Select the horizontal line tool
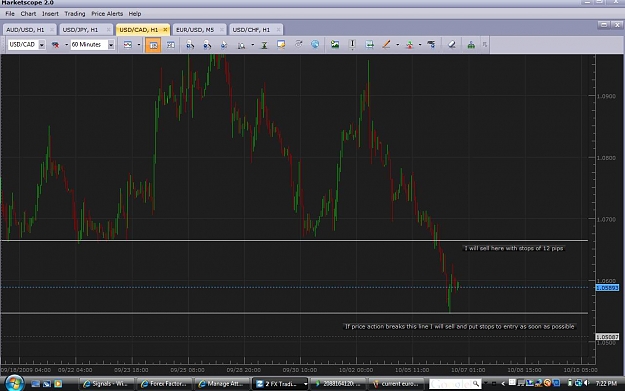This screenshot has width=625, height=391. (369, 45)
